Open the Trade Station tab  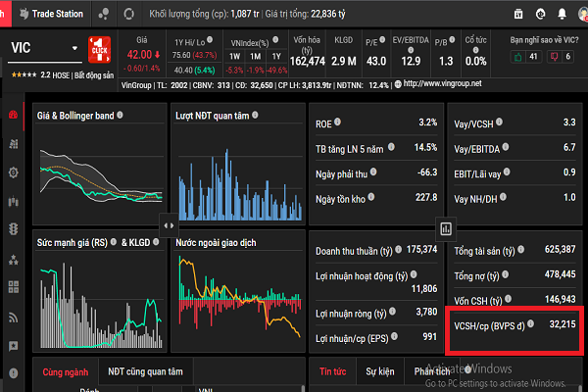[51, 14]
